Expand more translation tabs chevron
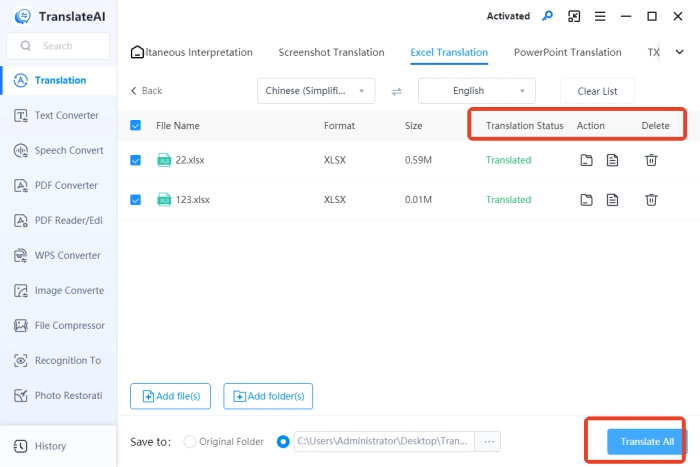 click(681, 52)
